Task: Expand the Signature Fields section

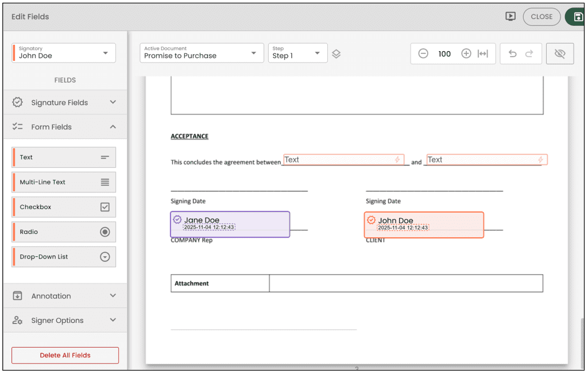Action: click(x=64, y=102)
